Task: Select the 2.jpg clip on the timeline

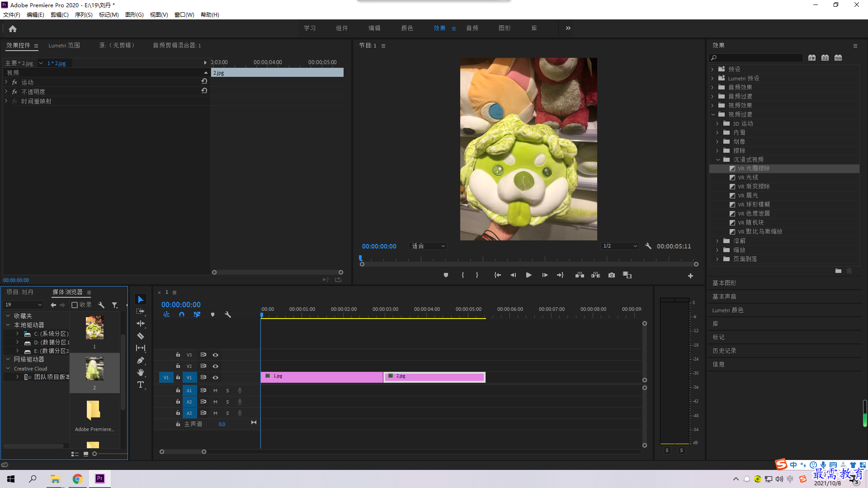Action: (434, 377)
